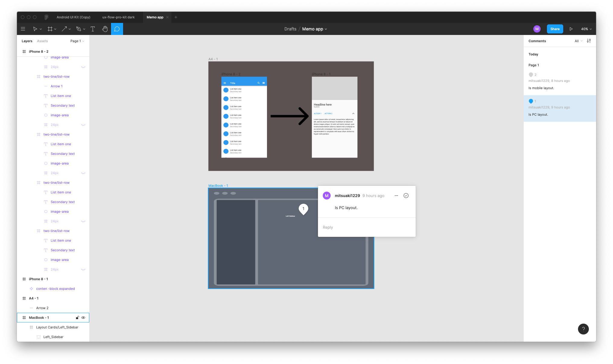The image size is (613, 364).
Task: Resolve the Is PC layout comment
Action: [406, 196]
